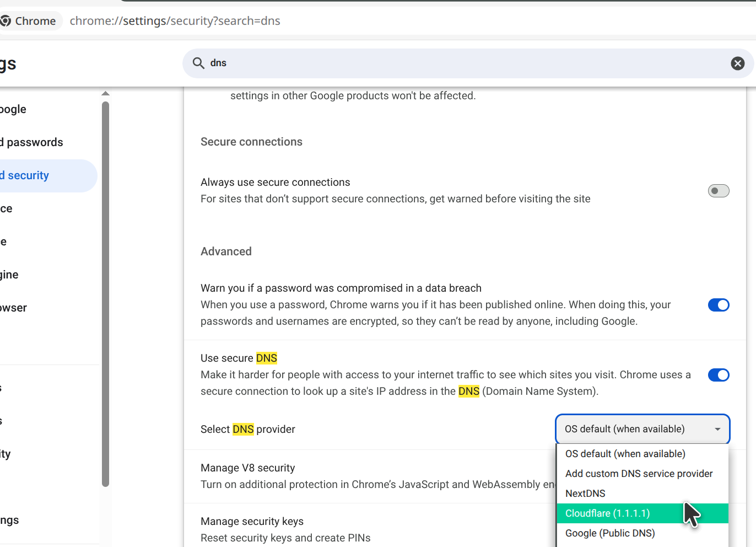Choose Google (Public DNS) option

click(x=642, y=533)
